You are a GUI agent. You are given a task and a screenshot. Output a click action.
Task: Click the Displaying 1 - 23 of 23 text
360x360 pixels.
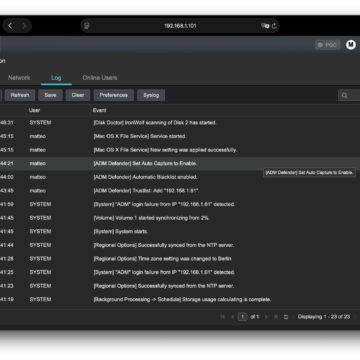point(324,317)
